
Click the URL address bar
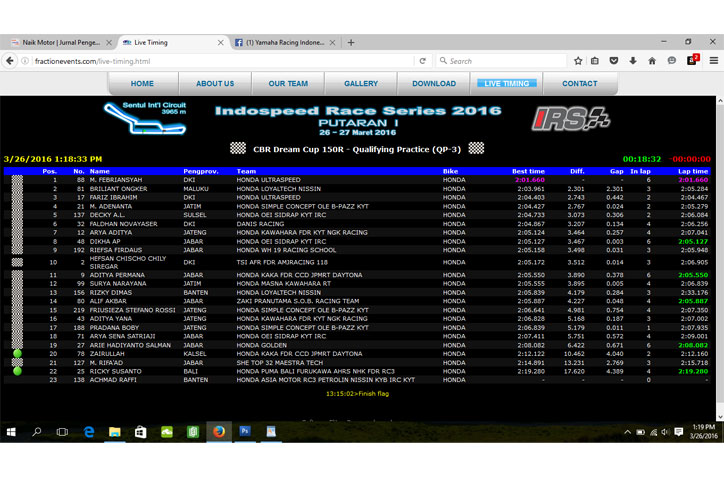pyautogui.click(x=250, y=61)
